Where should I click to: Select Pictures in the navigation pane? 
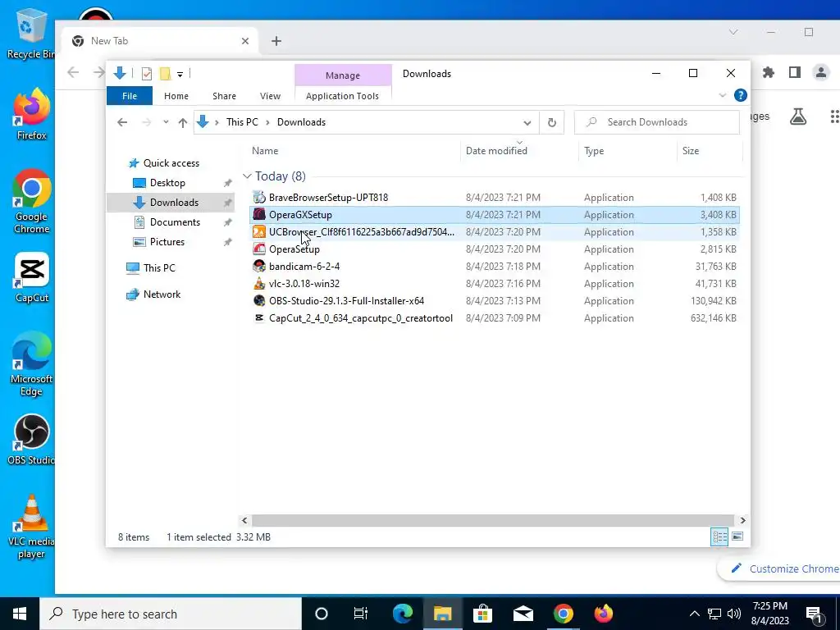click(x=167, y=242)
